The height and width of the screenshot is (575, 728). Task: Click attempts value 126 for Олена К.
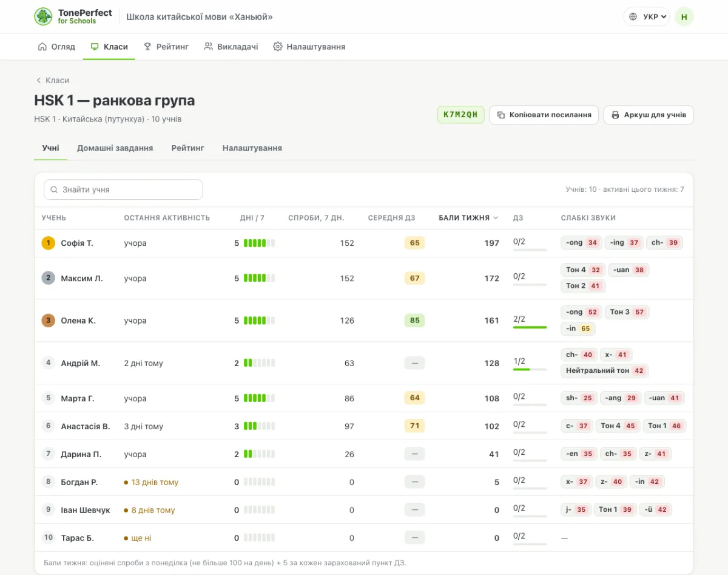(347, 321)
